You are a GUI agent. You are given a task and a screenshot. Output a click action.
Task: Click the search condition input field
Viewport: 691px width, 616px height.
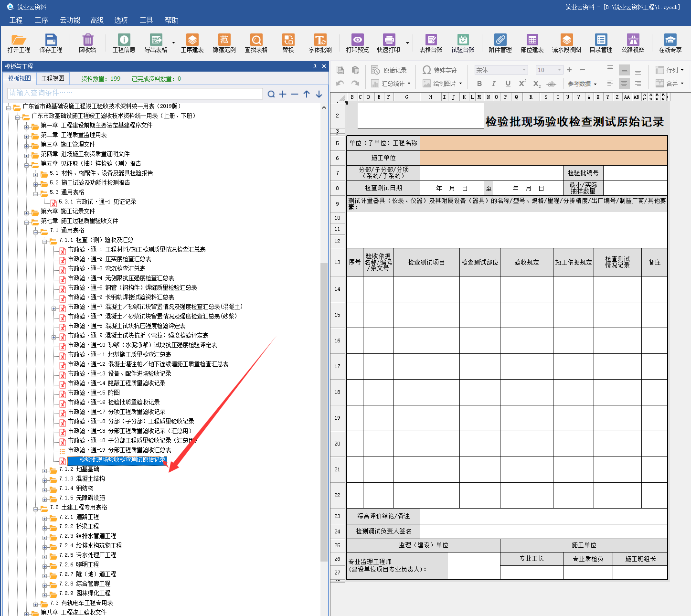click(135, 93)
